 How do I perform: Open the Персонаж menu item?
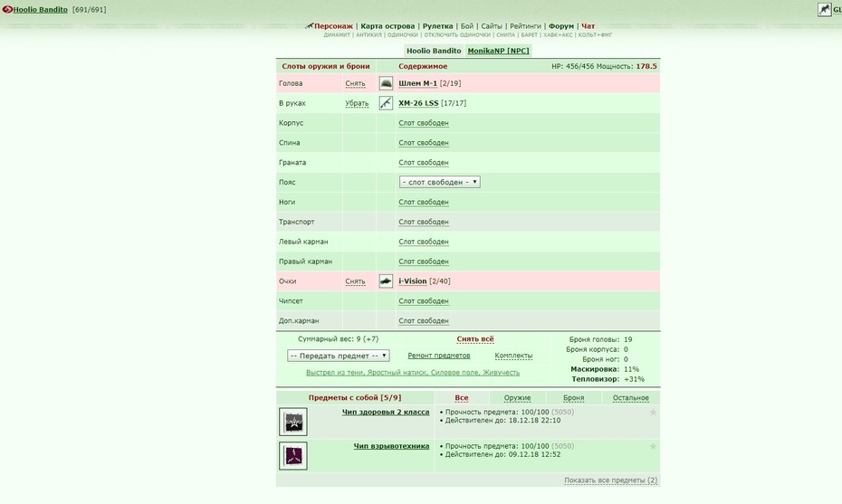[333, 26]
